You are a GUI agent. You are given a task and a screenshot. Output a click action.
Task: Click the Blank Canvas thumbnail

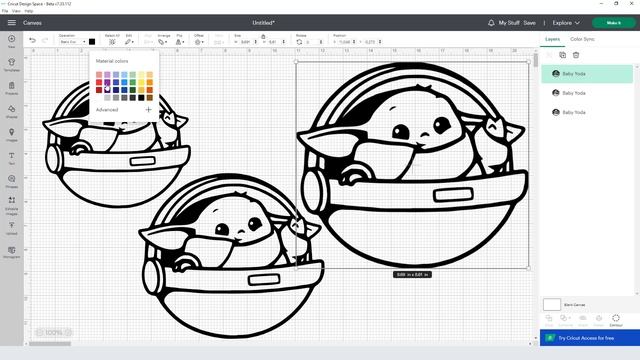tap(552, 305)
